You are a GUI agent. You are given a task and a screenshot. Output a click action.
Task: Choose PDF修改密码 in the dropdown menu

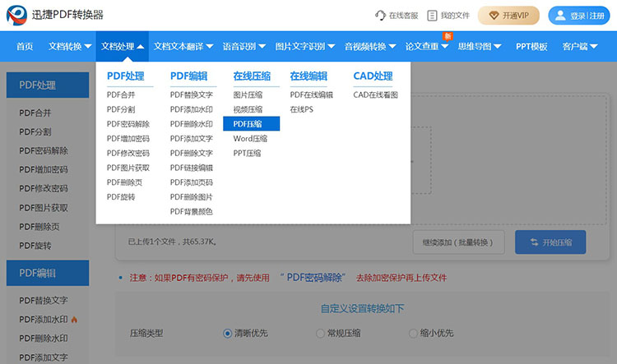(x=128, y=153)
